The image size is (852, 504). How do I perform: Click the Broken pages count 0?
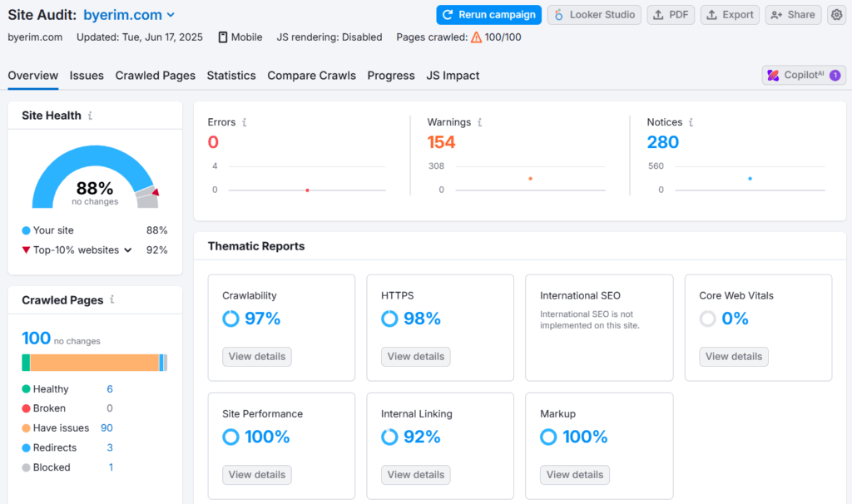pyautogui.click(x=110, y=408)
